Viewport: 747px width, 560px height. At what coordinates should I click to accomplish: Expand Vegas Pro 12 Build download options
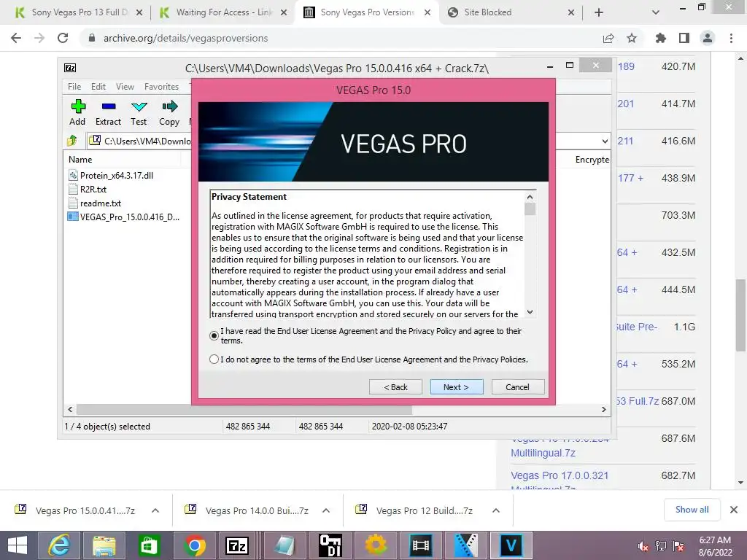click(496, 510)
